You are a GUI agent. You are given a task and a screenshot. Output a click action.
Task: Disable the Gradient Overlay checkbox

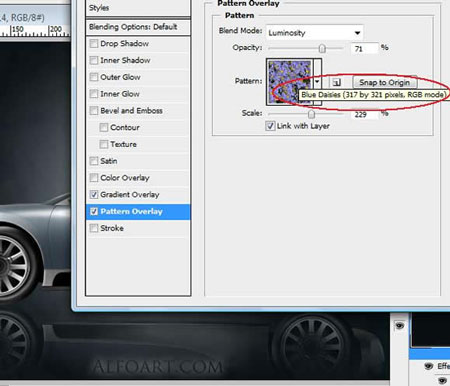[x=94, y=194]
